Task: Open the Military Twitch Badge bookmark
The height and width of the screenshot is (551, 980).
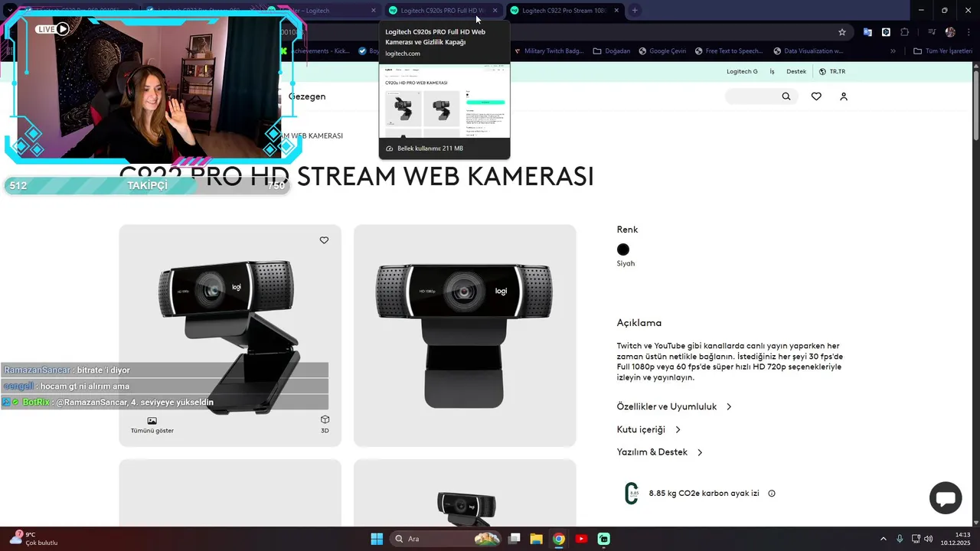Action: click(x=549, y=51)
